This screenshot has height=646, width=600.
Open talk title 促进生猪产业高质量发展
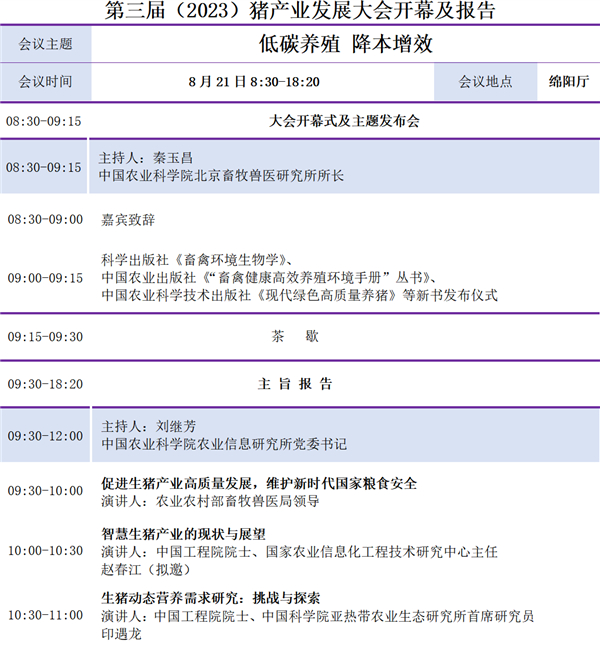coord(259,483)
